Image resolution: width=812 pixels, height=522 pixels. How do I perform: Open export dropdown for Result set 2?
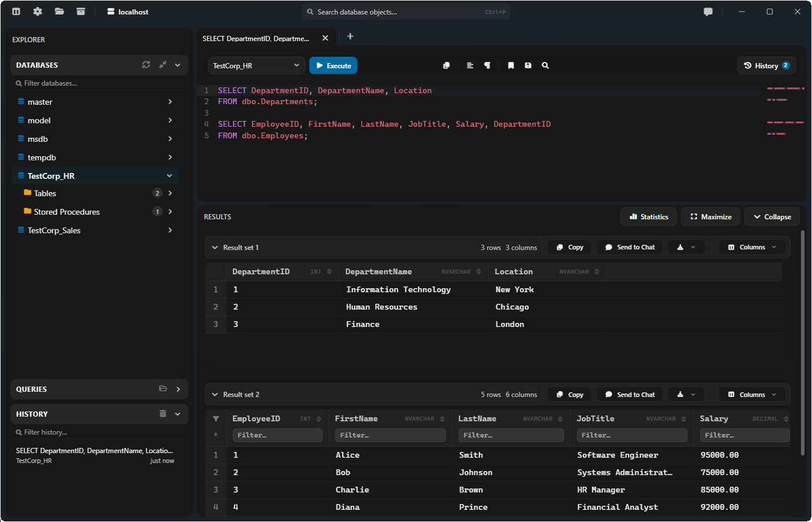pyautogui.click(x=686, y=395)
